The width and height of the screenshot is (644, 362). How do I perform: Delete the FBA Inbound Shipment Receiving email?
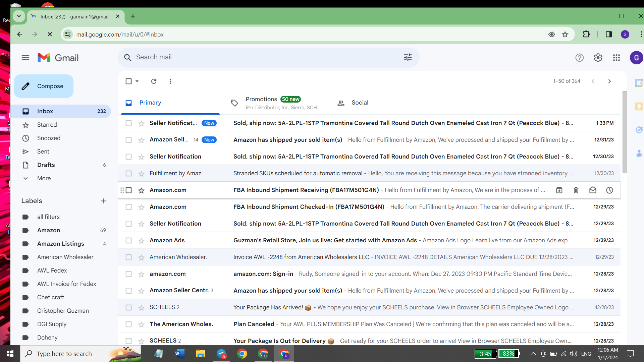pyautogui.click(x=576, y=190)
